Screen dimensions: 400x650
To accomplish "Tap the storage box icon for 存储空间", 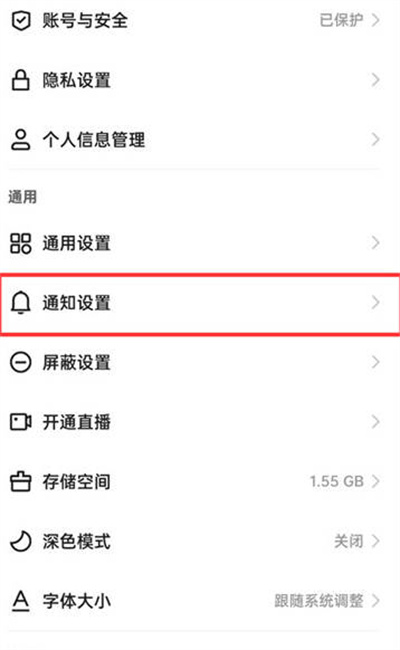I will 20,481.
